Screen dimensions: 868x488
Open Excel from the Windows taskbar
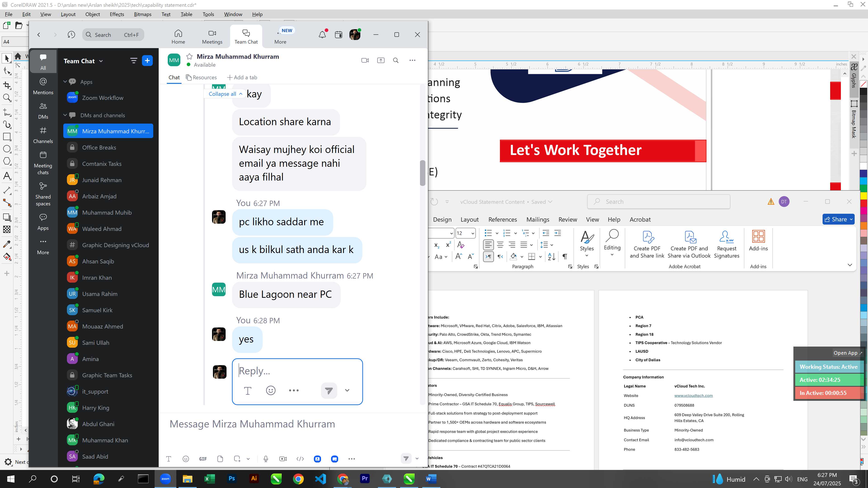[x=210, y=479]
